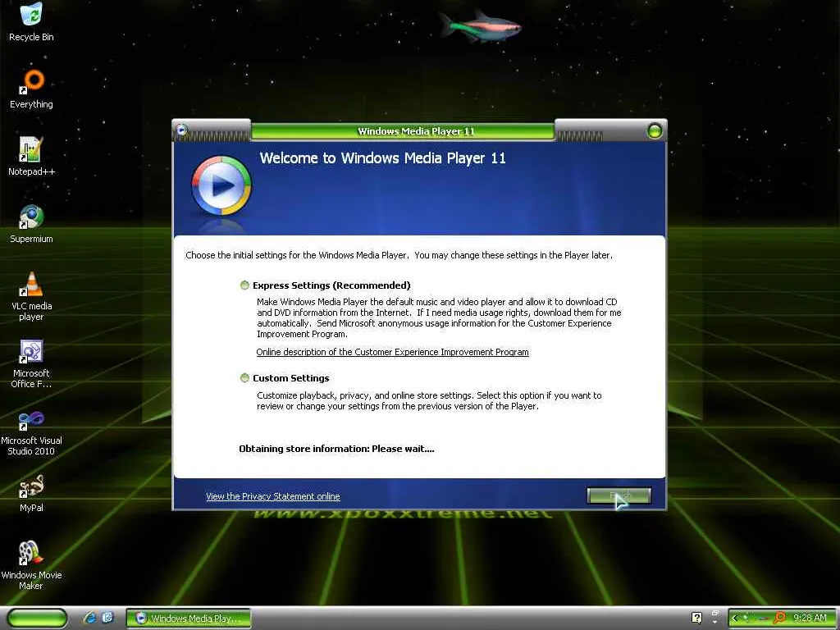Click the orange magnifier icon in the system tray
The image size is (840, 630).
(x=779, y=618)
